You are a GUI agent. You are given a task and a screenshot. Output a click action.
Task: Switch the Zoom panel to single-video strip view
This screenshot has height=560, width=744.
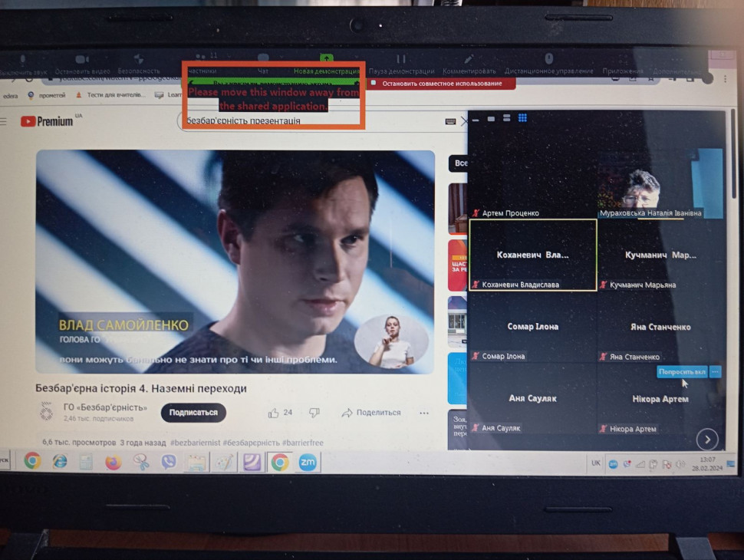tap(491, 119)
